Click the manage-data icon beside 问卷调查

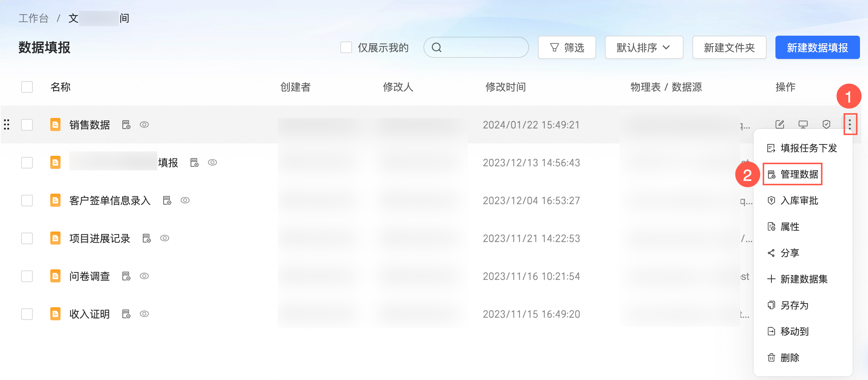[126, 276]
